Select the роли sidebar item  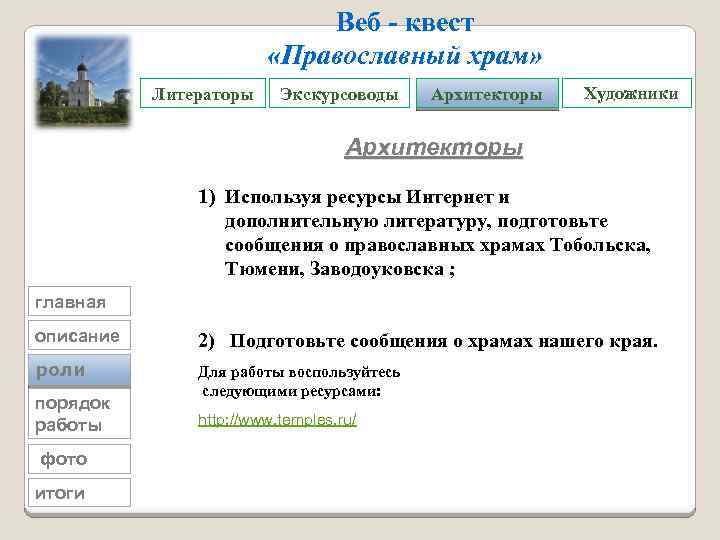[x=79, y=370]
